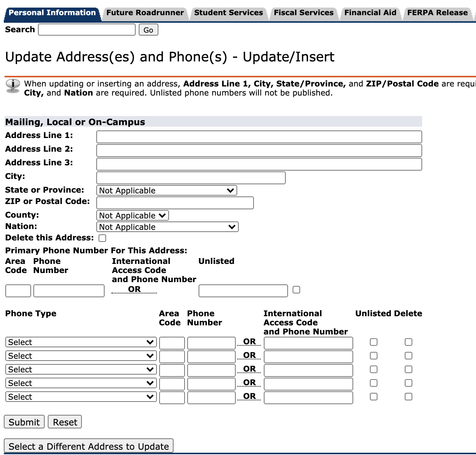Check the Delete box on the last phone row
Viewport: 476px width, 455px height.
point(408,397)
